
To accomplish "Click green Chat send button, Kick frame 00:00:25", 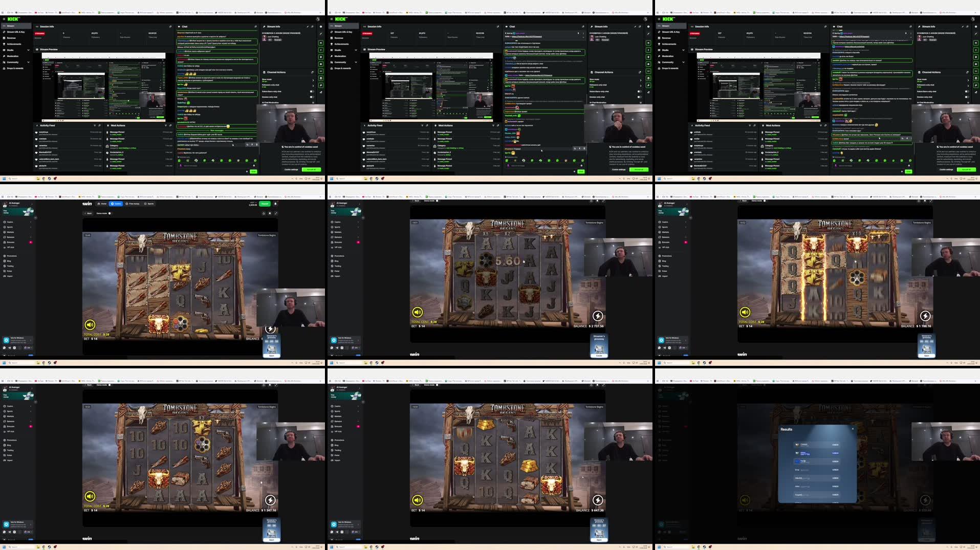I will tap(253, 171).
